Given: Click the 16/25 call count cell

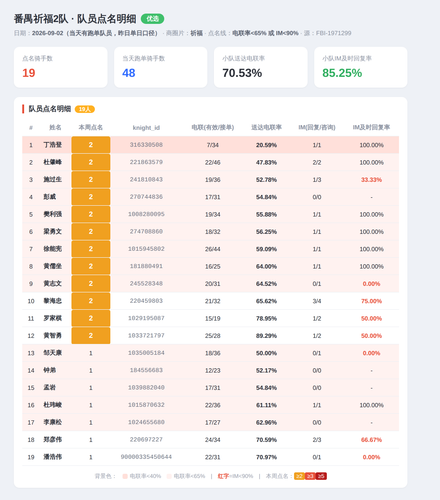Looking at the screenshot, I should pos(213,266).
